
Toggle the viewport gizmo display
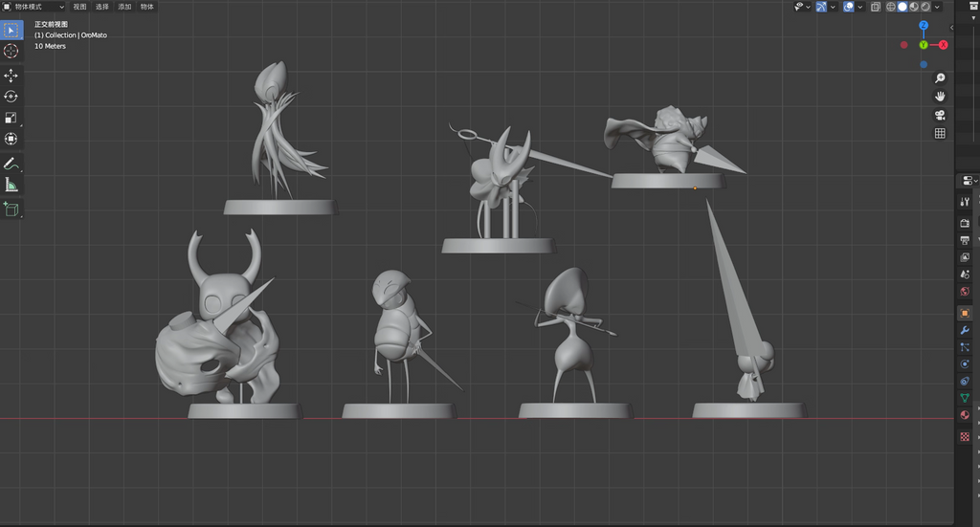(x=820, y=7)
